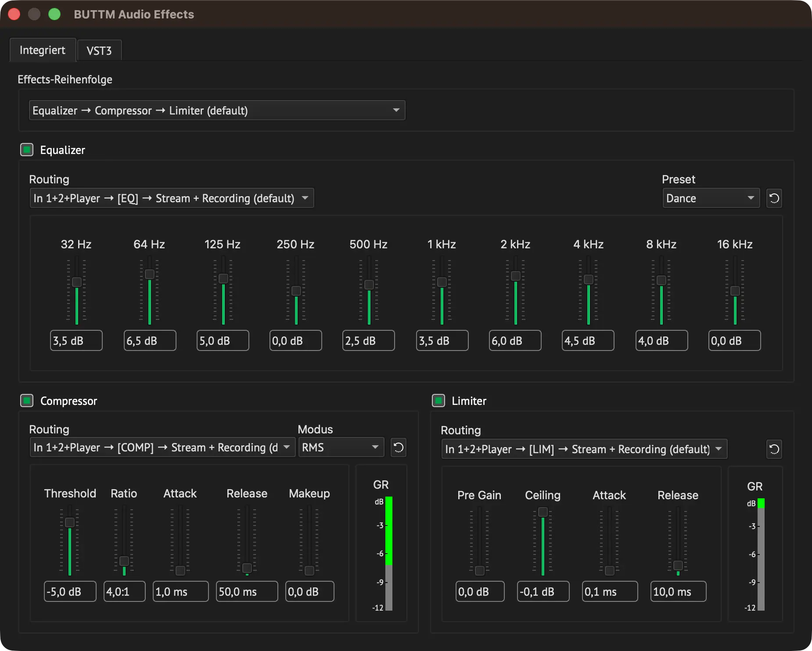
Task: Click the 2 kHz equalizer slider handle
Action: coord(516,276)
